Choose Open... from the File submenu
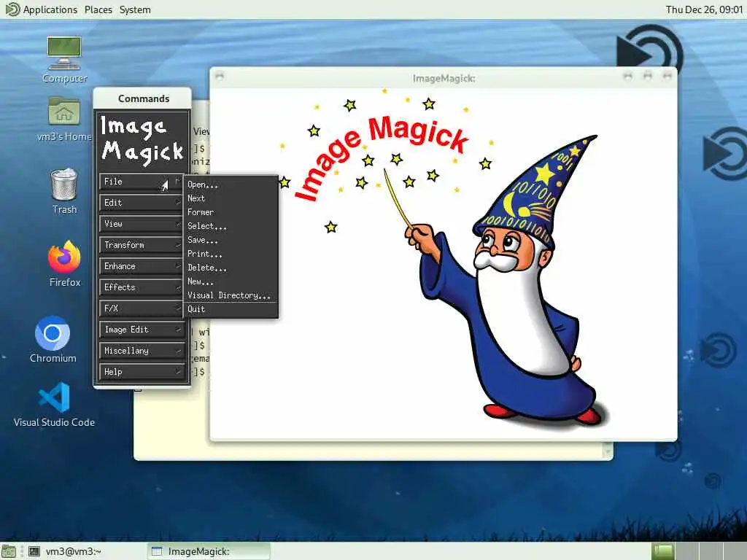Screen dimensions: 747x560 coord(231,184)
